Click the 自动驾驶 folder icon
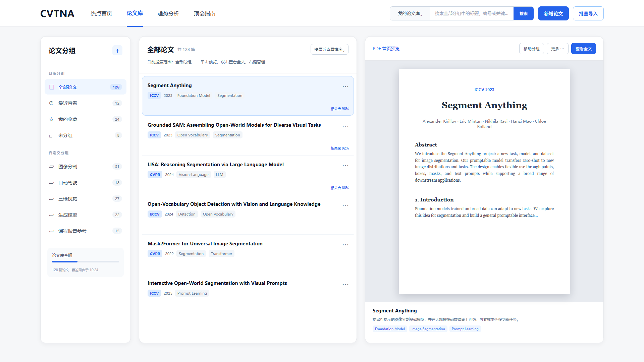644x362 pixels. click(x=52, y=183)
